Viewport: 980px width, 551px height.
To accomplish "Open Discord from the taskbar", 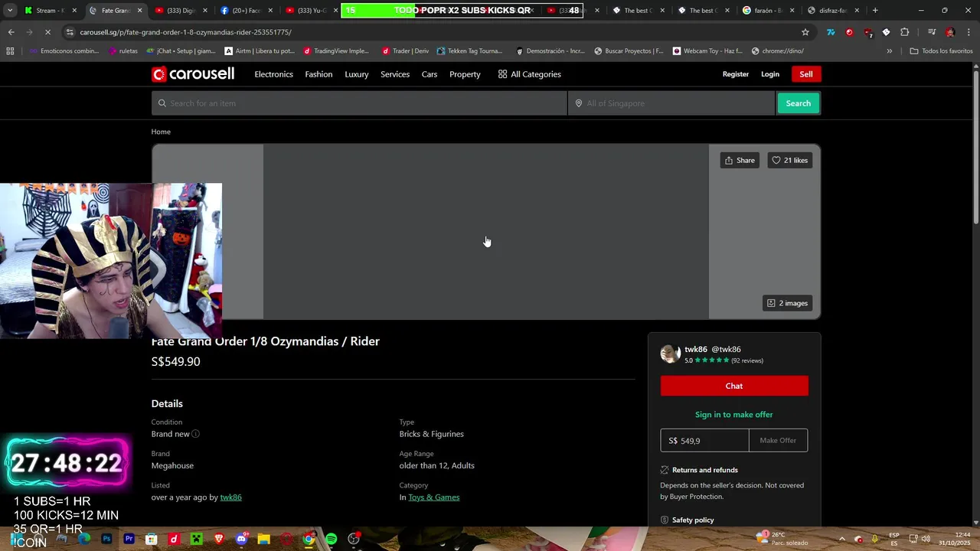I will (242, 539).
